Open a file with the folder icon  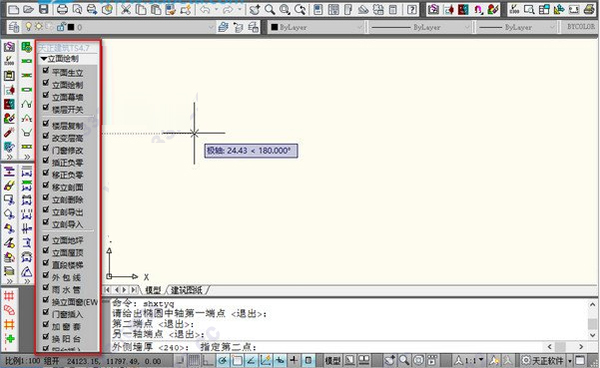click(x=28, y=10)
